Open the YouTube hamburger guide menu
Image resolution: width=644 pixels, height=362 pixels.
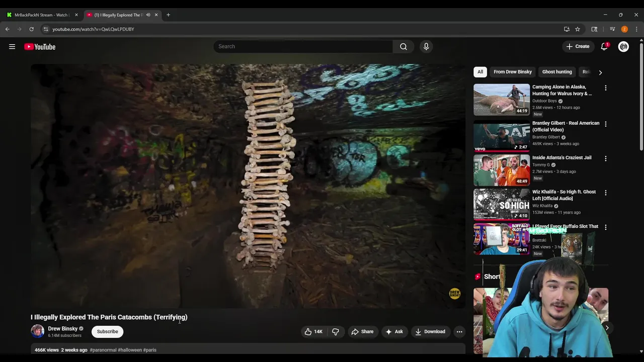[x=12, y=47]
